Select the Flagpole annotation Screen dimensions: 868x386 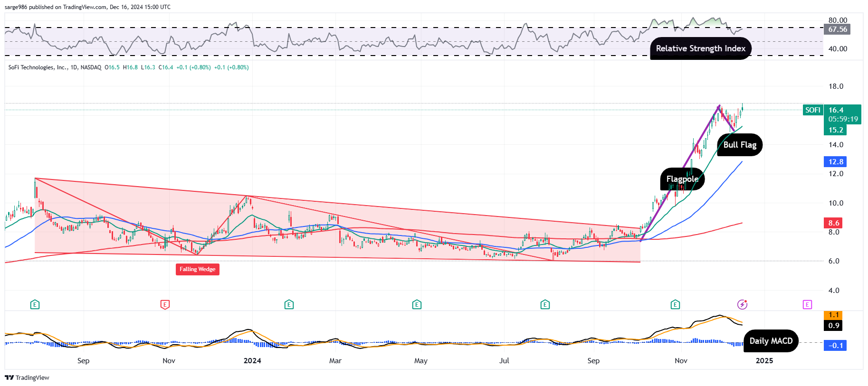pyautogui.click(x=682, y=179)
